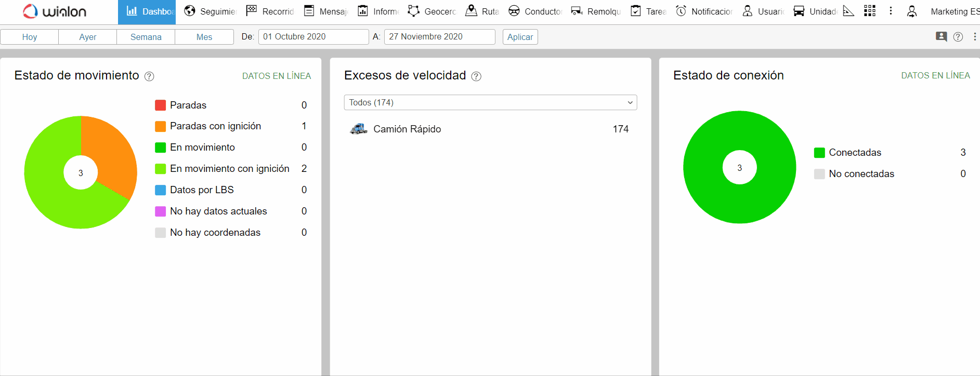Open the Geocercas tab
Viewport: 980px width, 376px height.
433,11
